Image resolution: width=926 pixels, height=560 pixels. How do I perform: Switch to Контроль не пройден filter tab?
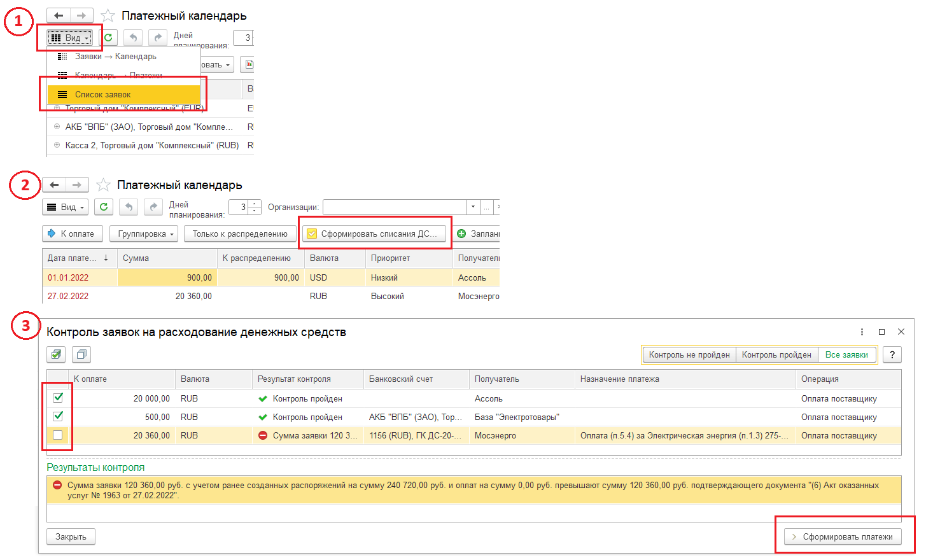click(689, 355)
